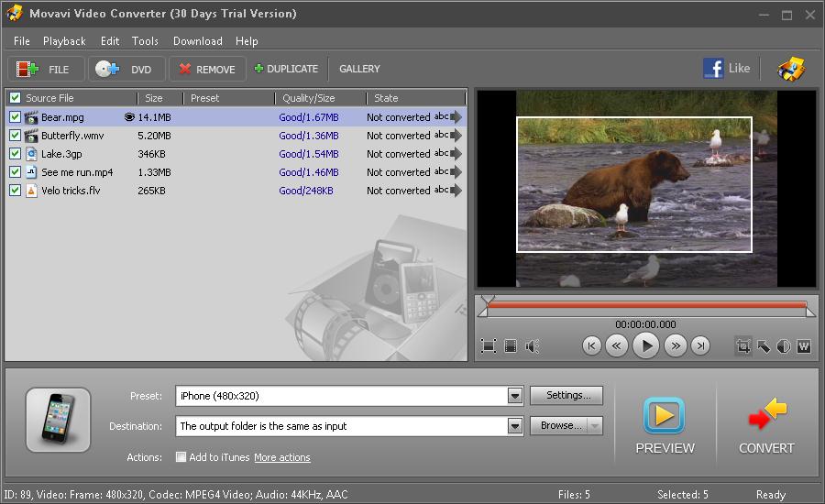The height and width of the screenshot is (504, 825).
Task: Click the Preset column header
Action: [229, 98]
